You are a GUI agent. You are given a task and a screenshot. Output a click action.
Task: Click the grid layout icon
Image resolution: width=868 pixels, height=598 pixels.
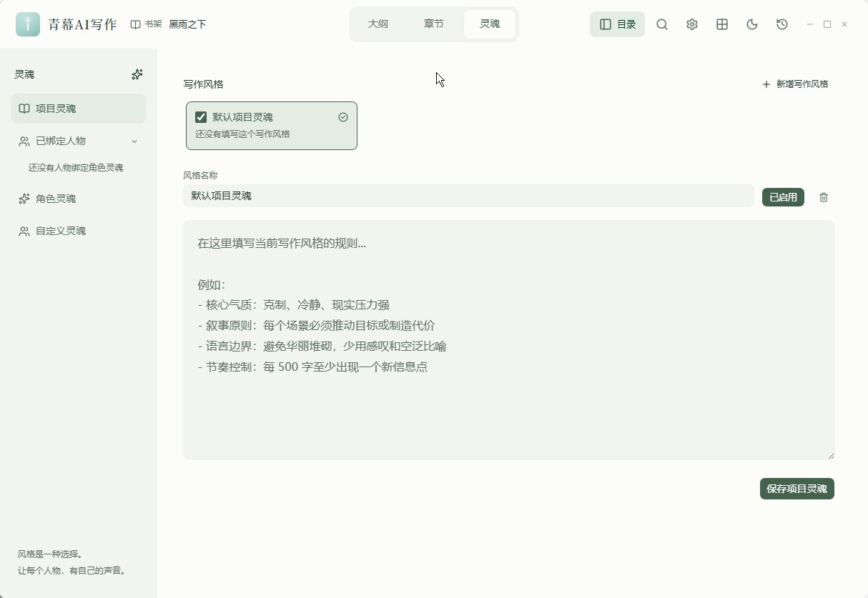point(722,24)
